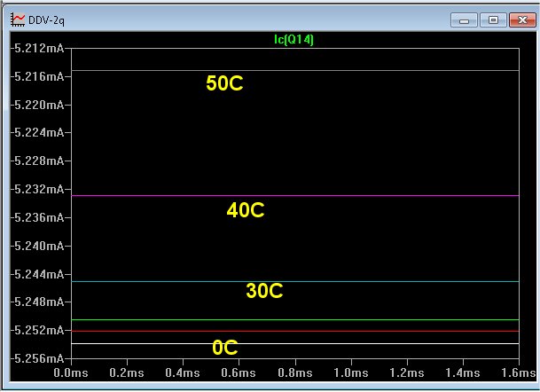
Task: Close the DDV-2q plot window
Action: click(522, 20)
